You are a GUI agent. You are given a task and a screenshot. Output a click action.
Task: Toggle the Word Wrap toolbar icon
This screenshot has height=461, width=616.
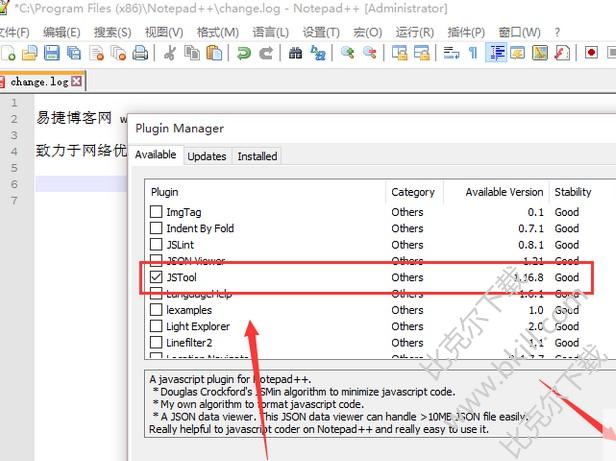[x=451, y=53]
